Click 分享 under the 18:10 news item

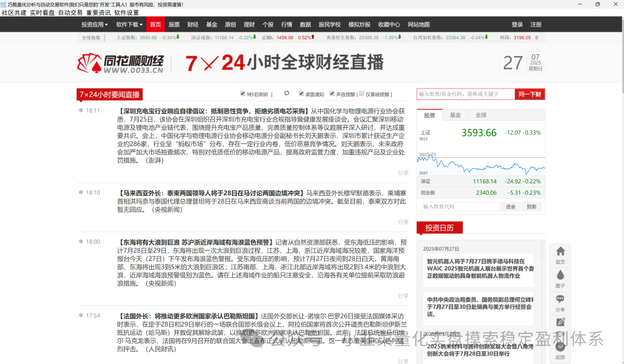click(x=403, y=222)
